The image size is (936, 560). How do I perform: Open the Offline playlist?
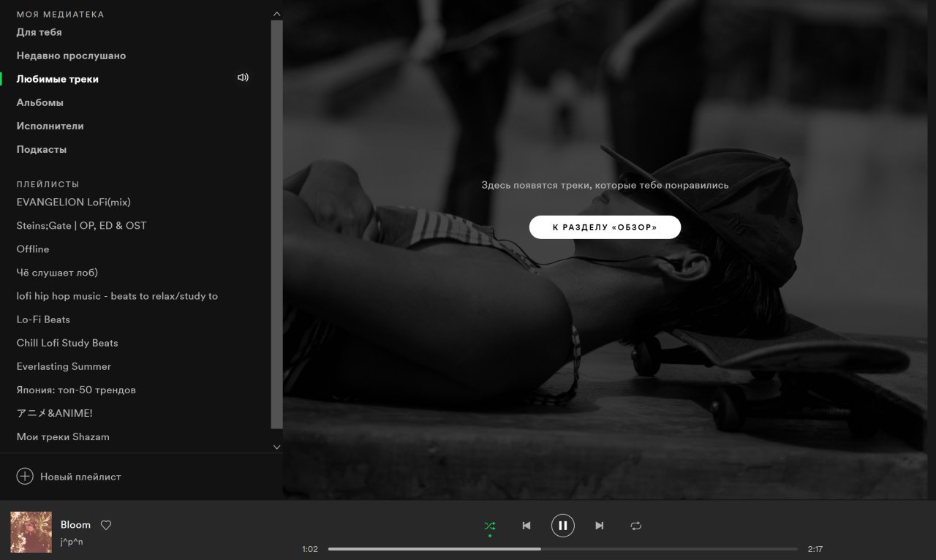click(x=33, y=249)
